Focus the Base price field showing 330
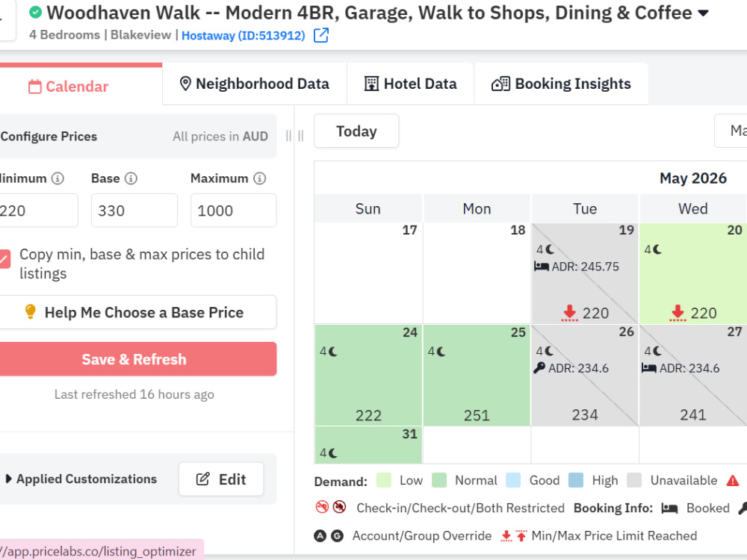 pos(134,211)
